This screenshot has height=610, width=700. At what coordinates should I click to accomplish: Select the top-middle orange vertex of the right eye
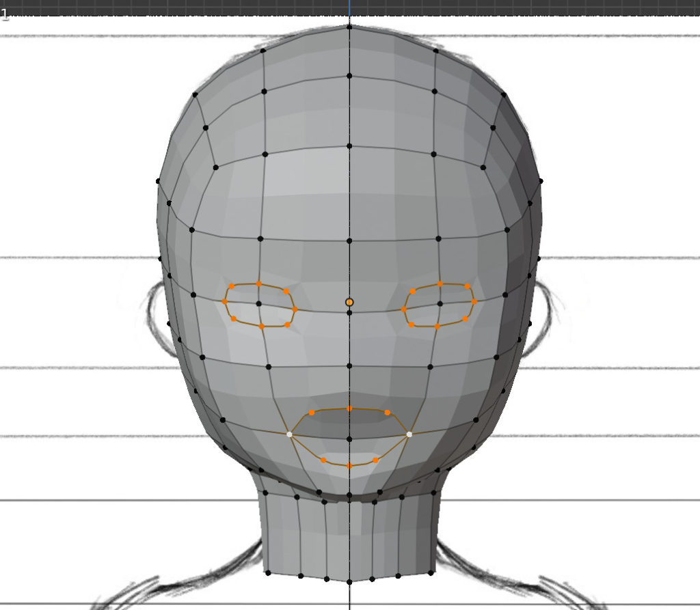click(x=440, y=283)
